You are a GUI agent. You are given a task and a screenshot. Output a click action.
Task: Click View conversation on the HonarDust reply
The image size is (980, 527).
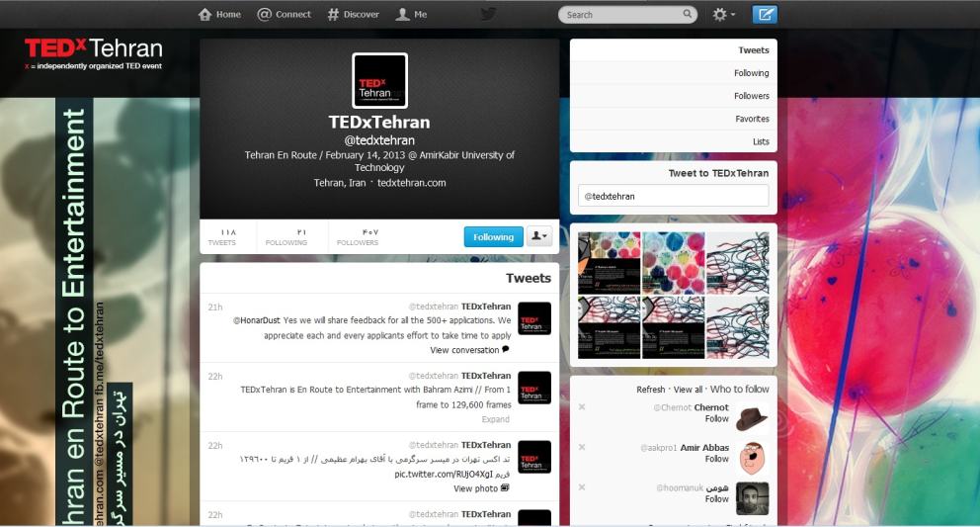pyautogui.click(x=464, y=350)
